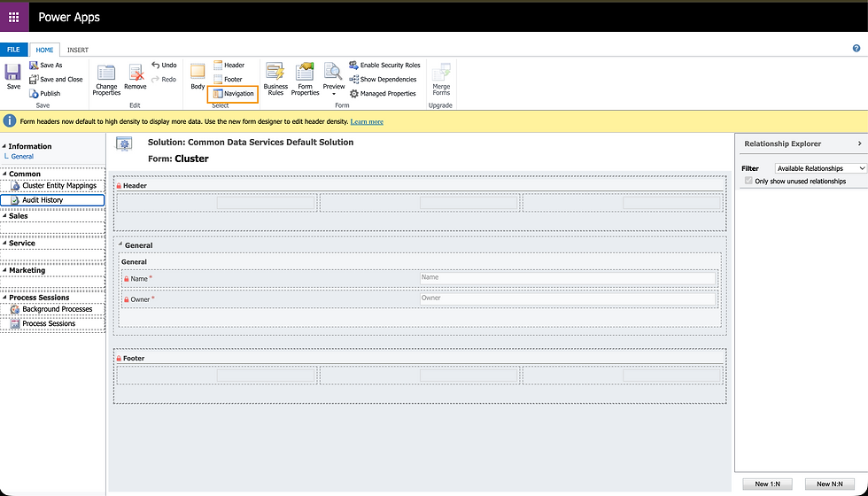Select Background Processes navigation item
The image size is (868, 496).
[53, 309]
